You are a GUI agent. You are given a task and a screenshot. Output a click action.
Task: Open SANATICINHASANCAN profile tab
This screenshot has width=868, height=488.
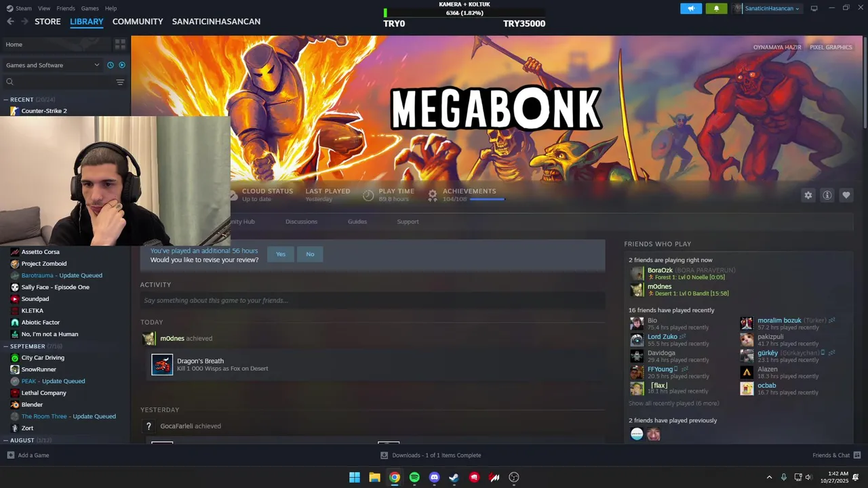click(x=216, y=22)
